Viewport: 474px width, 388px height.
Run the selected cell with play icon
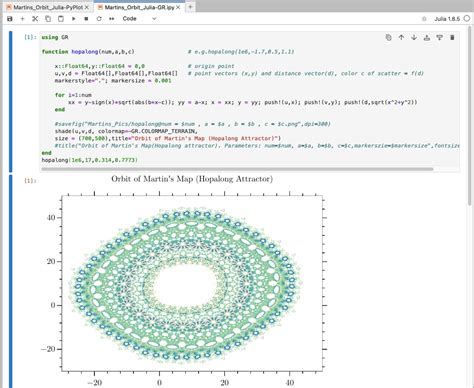(x=73, y=19)
